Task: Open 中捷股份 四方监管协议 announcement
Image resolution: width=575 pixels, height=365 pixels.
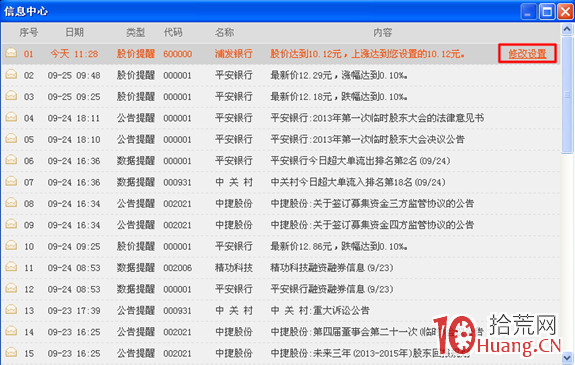Action: point(372,225)
